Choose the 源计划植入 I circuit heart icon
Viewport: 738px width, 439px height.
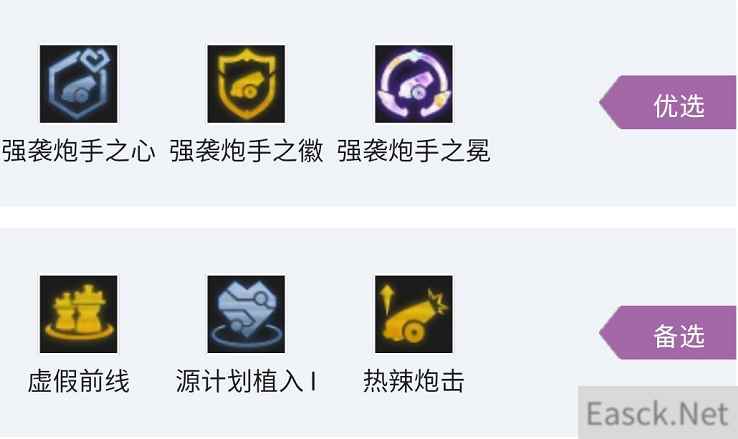(x=246, y=314)
